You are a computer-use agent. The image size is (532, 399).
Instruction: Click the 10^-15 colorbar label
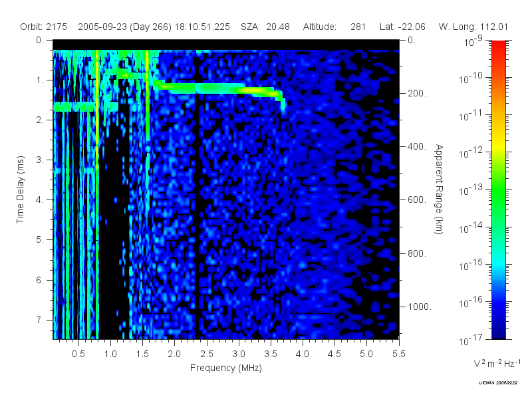471,265
